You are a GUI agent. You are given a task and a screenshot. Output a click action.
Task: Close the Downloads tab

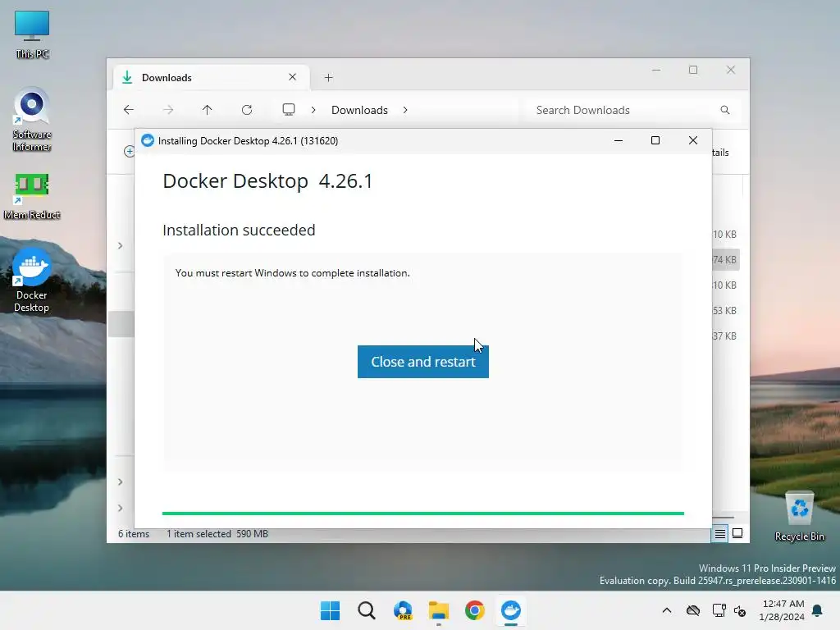click(x=293, y=77)
